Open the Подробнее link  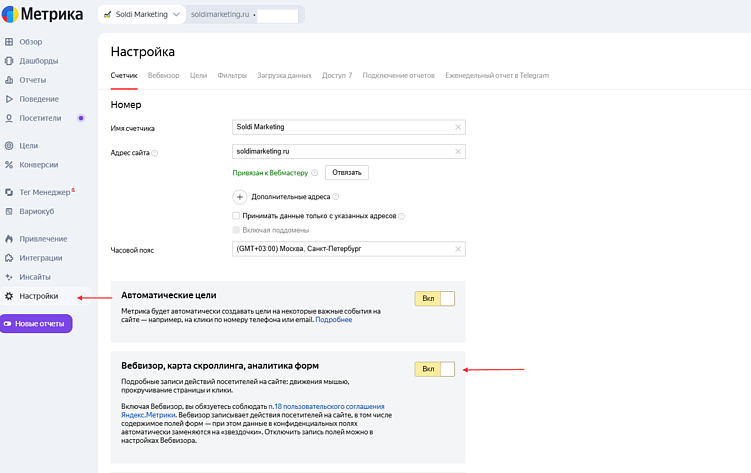pos(334,320)
